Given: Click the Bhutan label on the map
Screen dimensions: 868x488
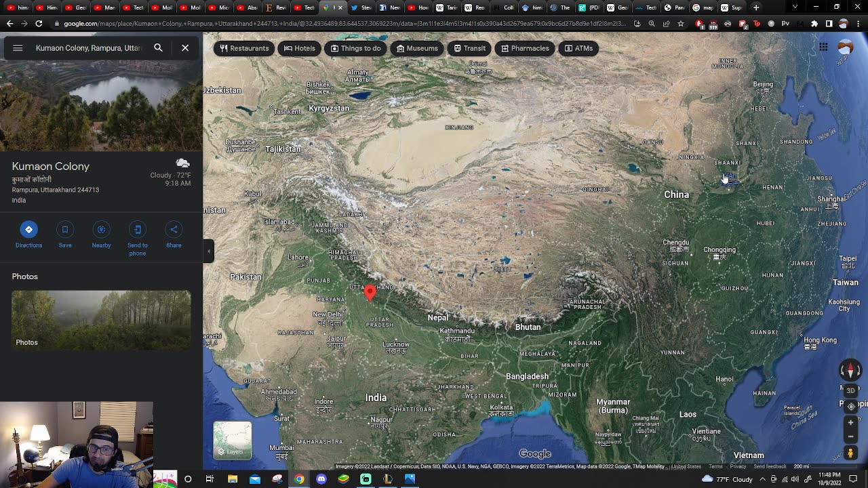Looking at the screenshot, I should (528, 327).
